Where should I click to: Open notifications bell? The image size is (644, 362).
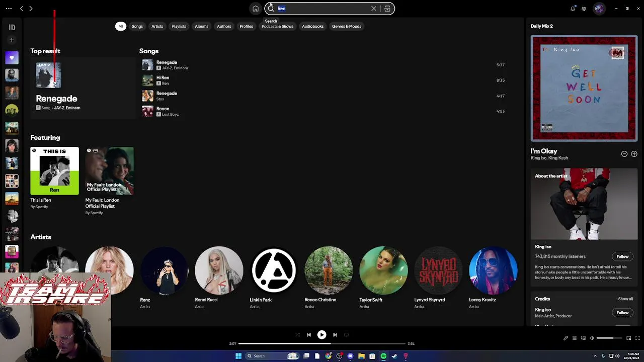573,9
